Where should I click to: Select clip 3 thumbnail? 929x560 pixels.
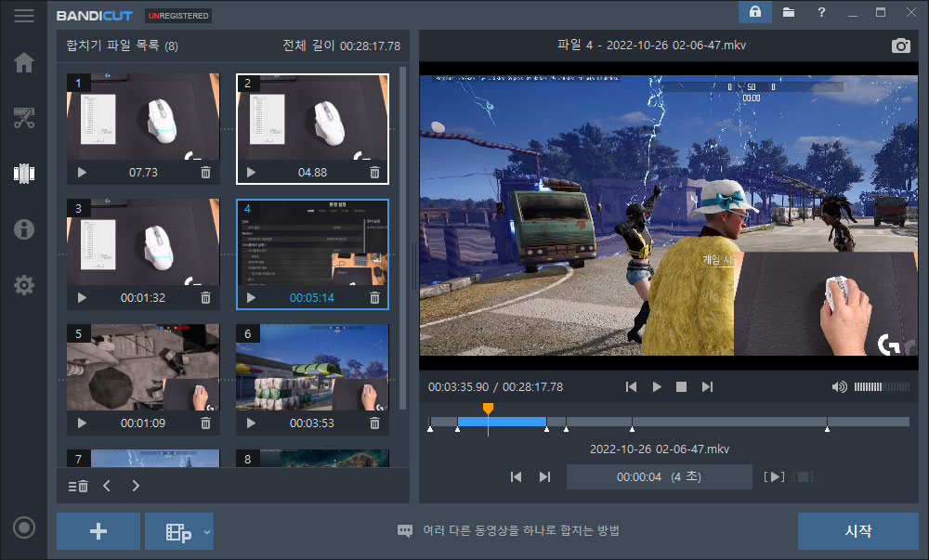[143, 242]
